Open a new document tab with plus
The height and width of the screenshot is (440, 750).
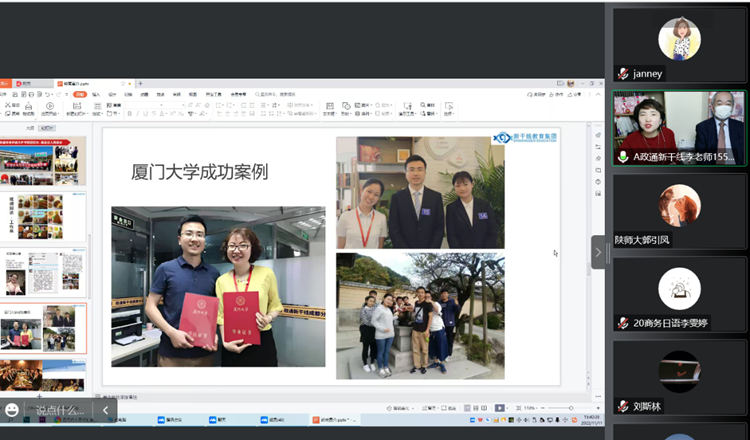(139, 82)
